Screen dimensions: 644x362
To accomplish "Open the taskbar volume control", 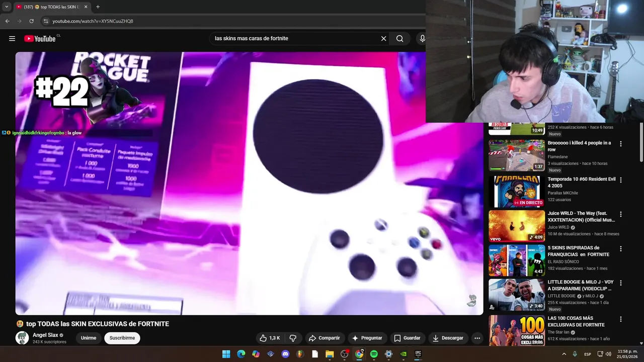I will pyautogui.click(x=609, y=354).
